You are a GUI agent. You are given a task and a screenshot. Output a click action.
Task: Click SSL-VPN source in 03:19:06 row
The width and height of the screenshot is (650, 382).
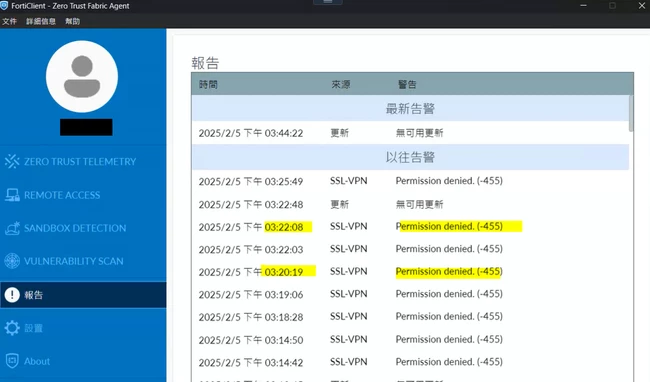[x=349, y=294]
